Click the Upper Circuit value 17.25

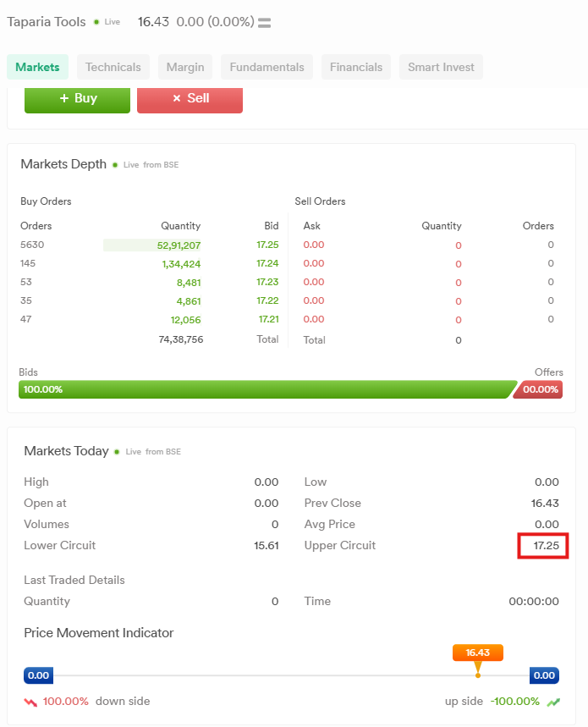pyautogui.click(x=547, y=546)
